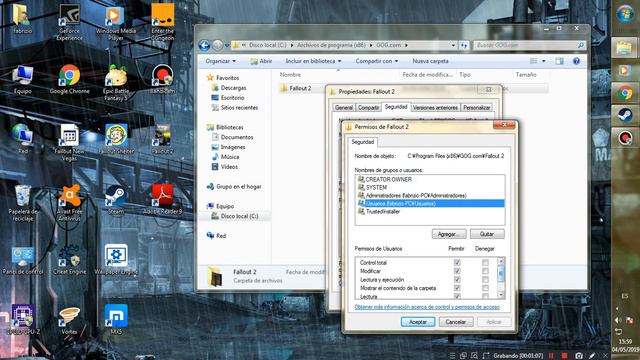
Task: Select the Wallpaper Engine desktop shortcut
Action: point(116,260)
